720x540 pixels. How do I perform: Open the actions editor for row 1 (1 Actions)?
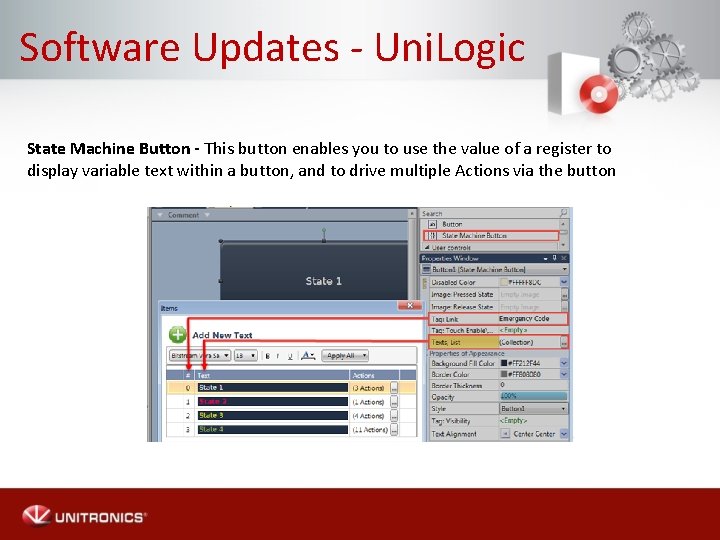tap(394, 402)
